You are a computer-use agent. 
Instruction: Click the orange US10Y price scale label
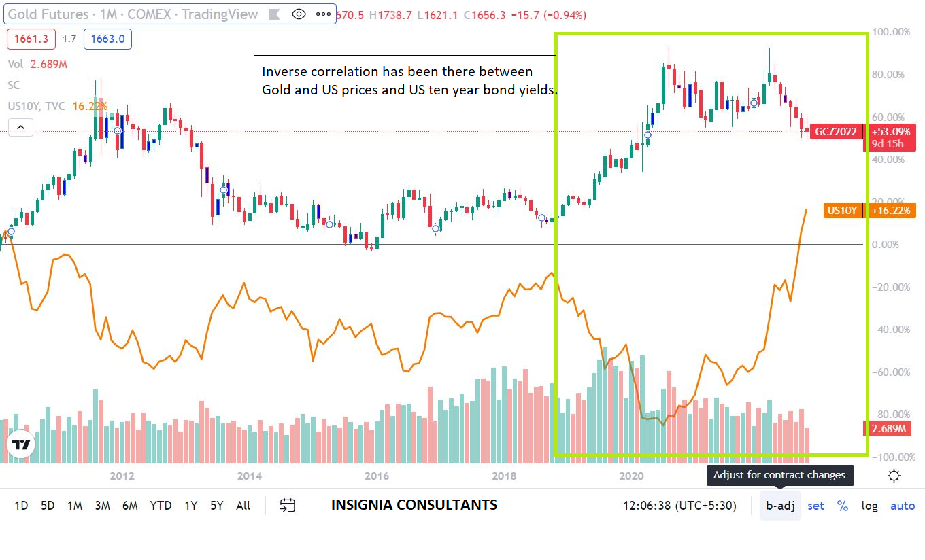tap(843, 211)
